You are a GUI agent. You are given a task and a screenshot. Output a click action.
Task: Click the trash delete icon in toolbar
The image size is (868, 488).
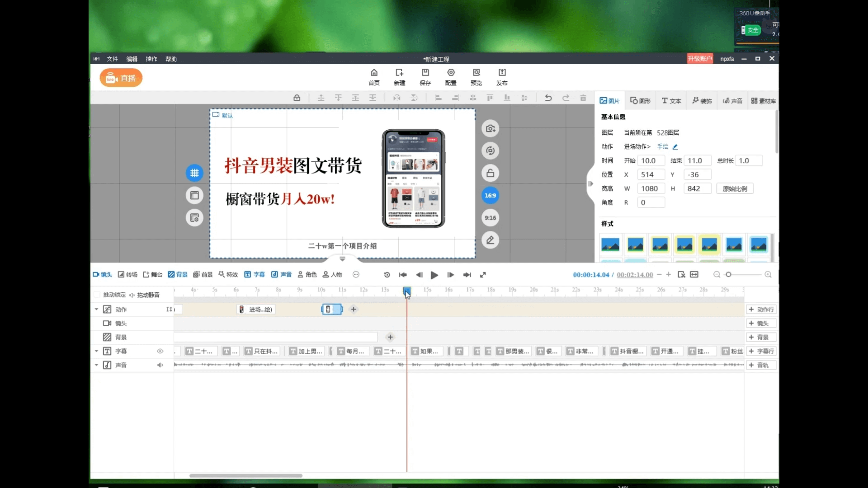pos(583,98)
